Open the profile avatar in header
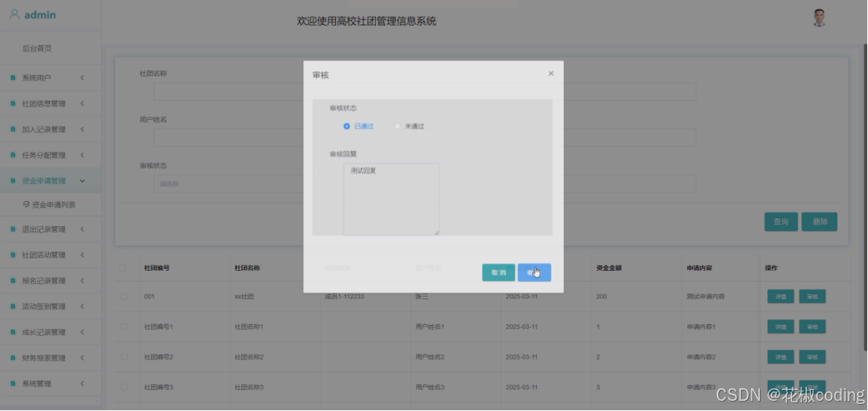This screenshot has height=411, width=868. click(819, 18)
